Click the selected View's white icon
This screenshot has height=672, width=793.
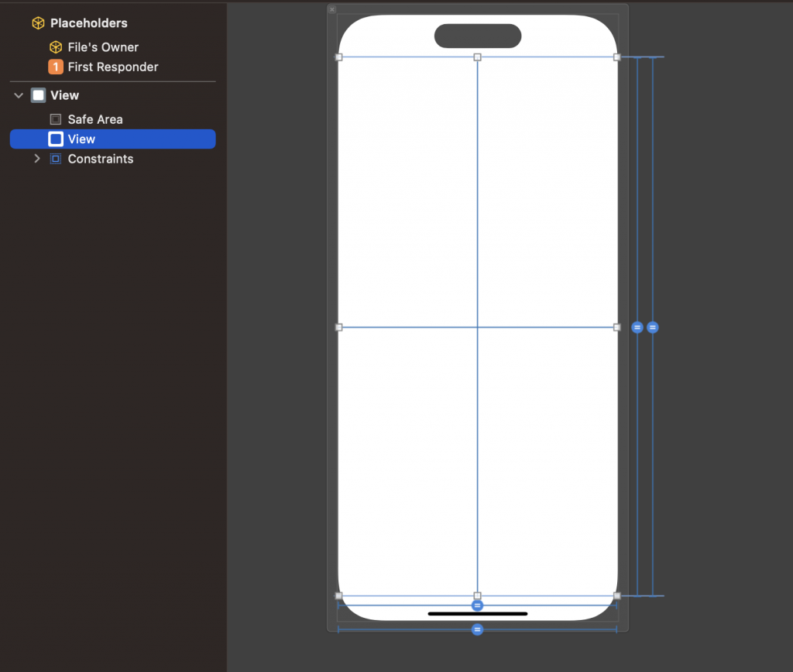point(56,139)
